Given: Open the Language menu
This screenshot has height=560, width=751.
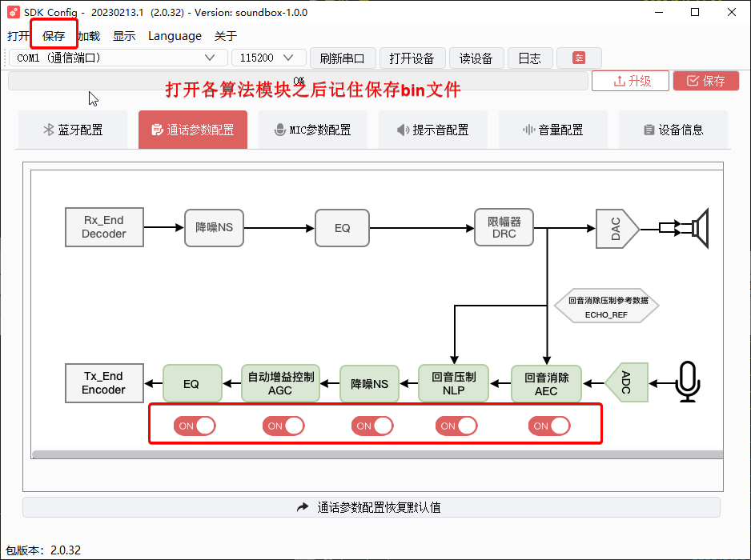Looking at the screenshot, I should tap(175, 36).
